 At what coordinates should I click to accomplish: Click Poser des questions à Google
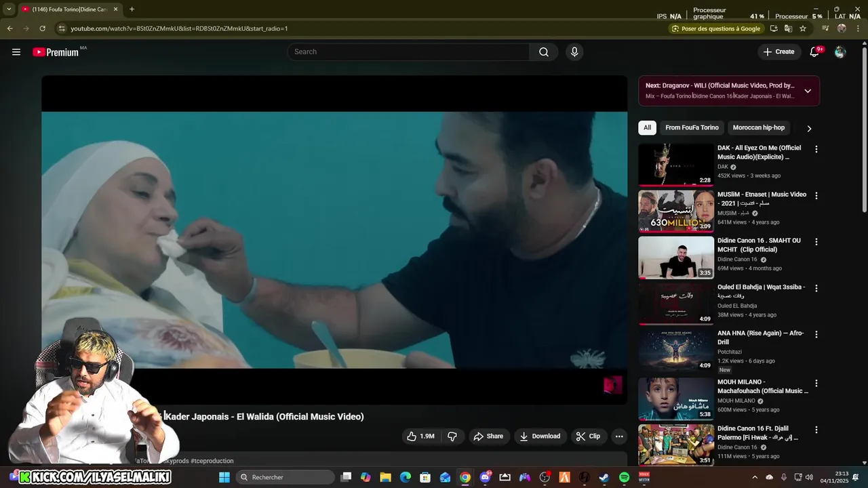[715, 28]
